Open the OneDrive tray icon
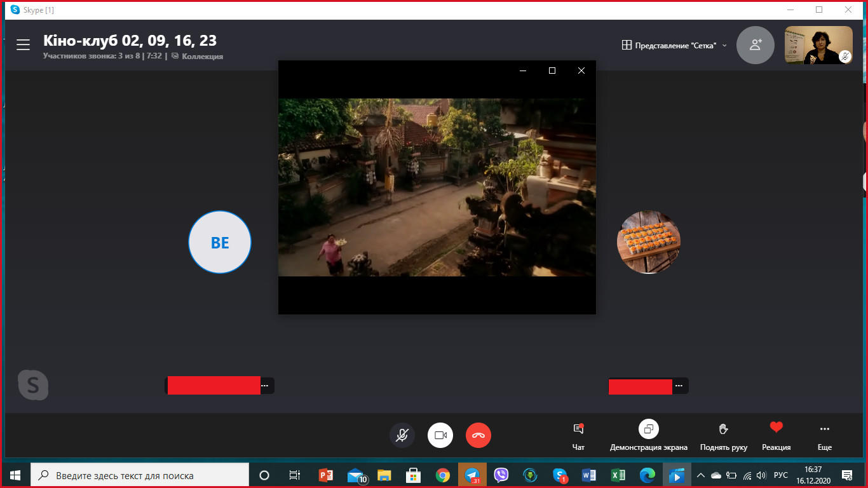Image resolution: width=868 pixels, height=488 pixels. (716, 475)
